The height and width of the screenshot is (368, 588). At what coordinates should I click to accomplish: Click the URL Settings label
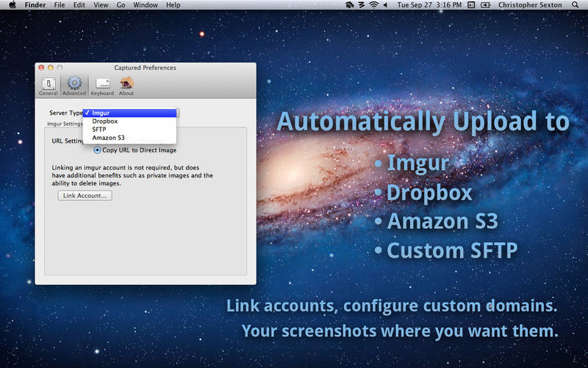68,141
